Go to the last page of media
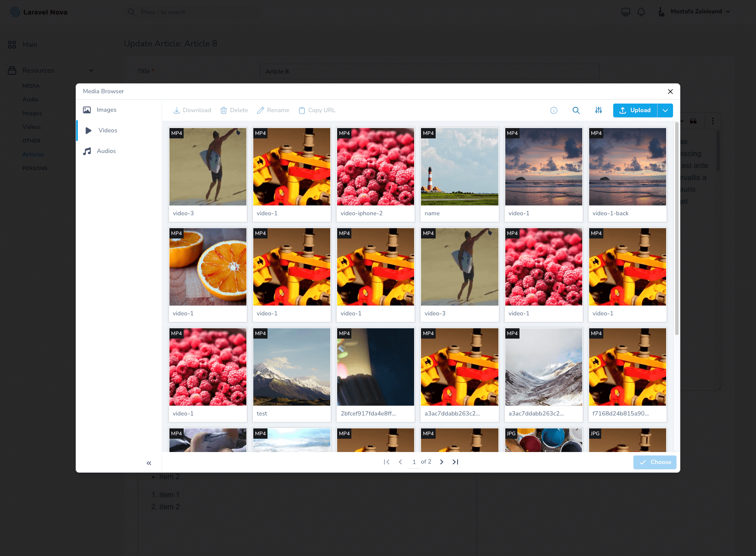This screenshot has width=756, height=556. coord(455,462)
